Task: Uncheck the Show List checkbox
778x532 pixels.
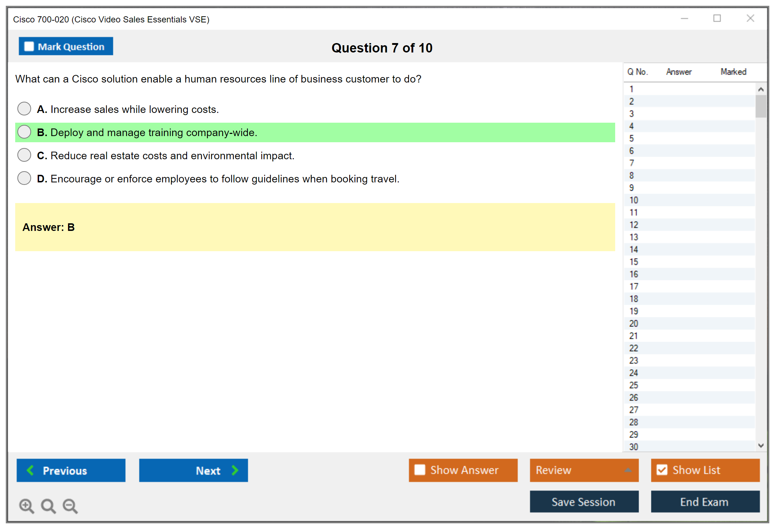Action: point(662,470)
